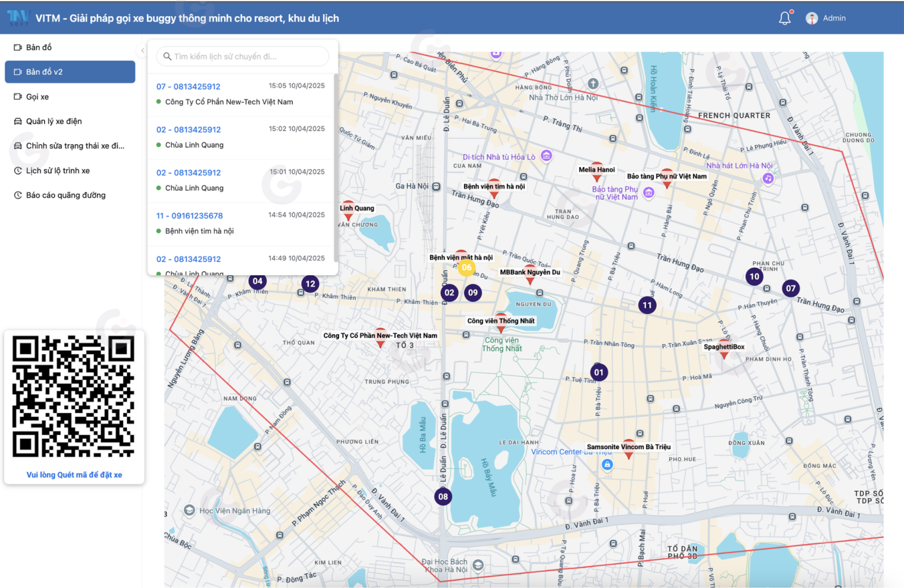Select buggy marker 08 on map
Image resolution: width=904 pixels, height=588 pixels.
443,496
